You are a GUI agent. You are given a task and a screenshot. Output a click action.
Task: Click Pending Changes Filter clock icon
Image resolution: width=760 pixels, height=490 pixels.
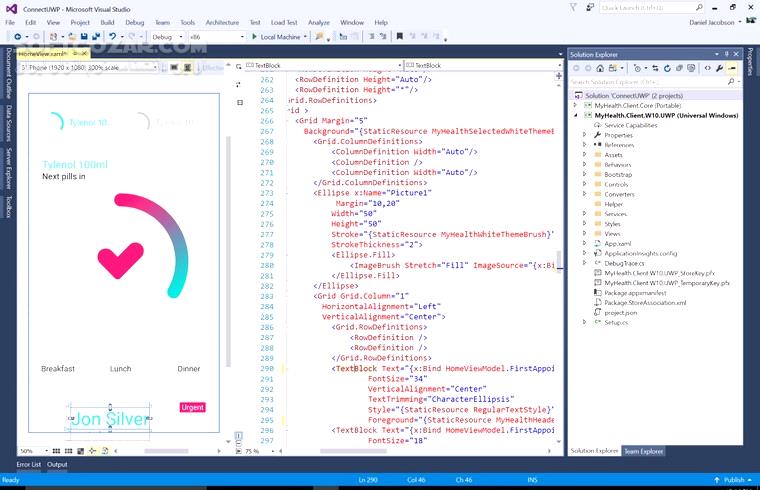[x=638, y=68]
